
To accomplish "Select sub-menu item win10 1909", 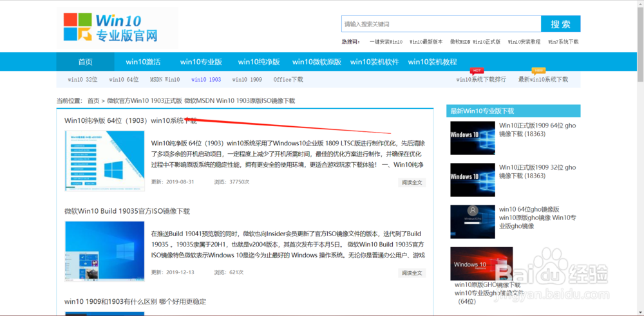I will tap(247, 80).
